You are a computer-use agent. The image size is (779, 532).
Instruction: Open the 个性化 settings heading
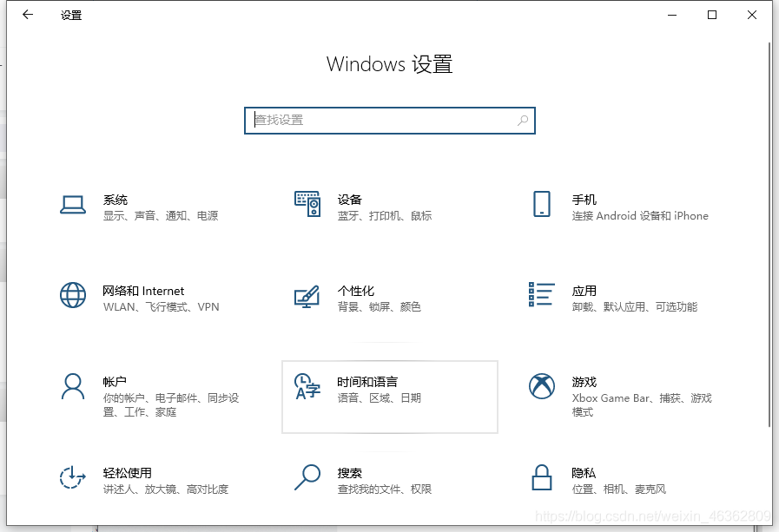click(356, 291)
